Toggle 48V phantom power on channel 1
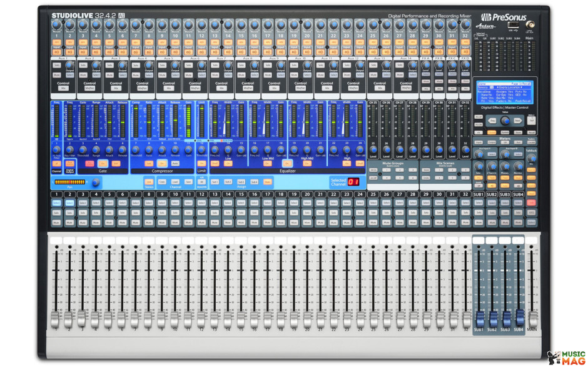588x367 pixels. point(56,43)
